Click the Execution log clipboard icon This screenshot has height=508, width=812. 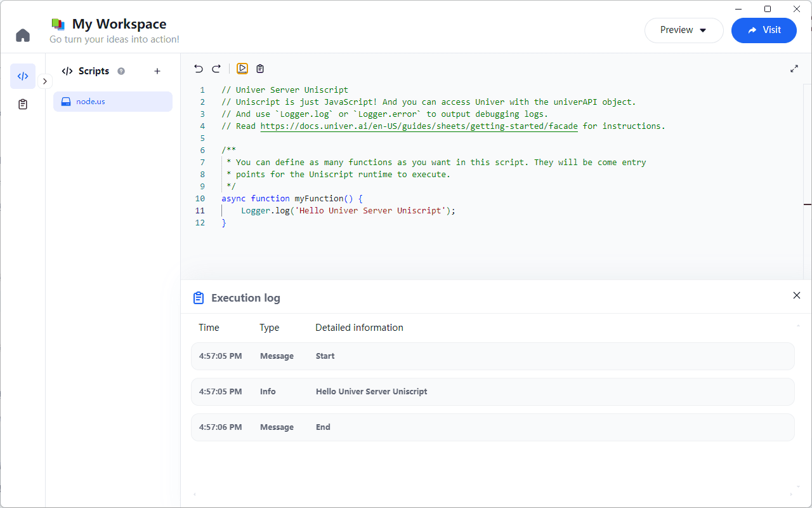[199, 298]
